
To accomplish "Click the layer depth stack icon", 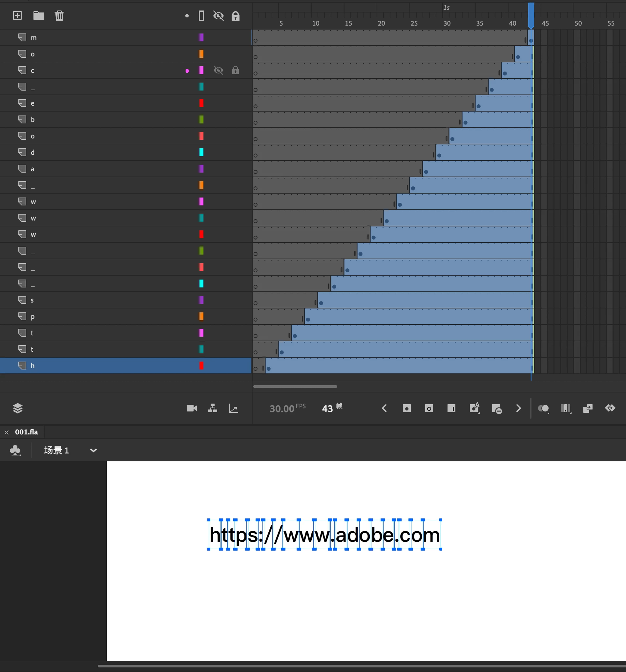I will 18,408.
